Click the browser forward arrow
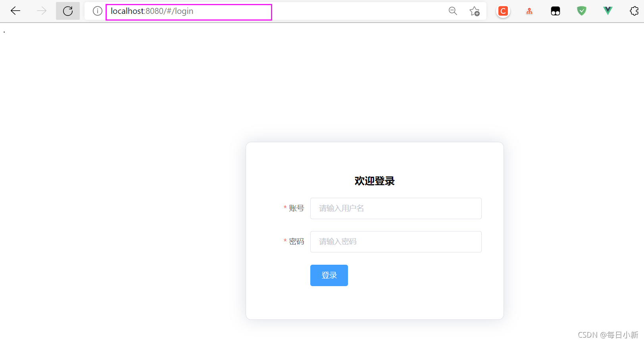Image resolution: width=644 pixels, height=342 pixels. tap(42, 11)
